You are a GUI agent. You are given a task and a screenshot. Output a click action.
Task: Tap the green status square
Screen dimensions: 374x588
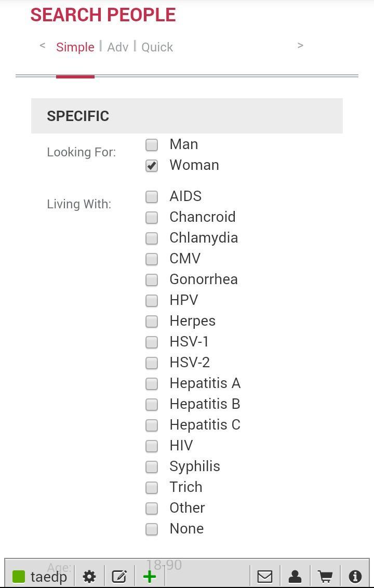tap(19, 577)
